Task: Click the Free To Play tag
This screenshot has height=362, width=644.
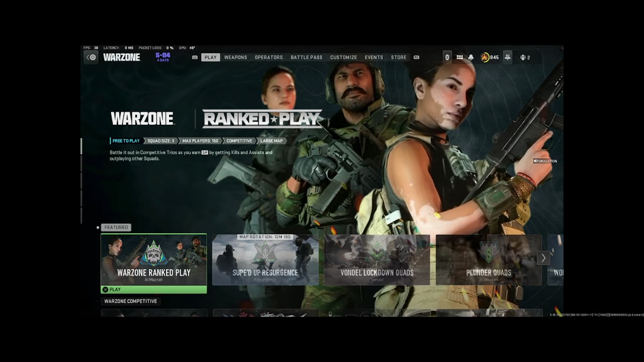Action: pos(126,141)
